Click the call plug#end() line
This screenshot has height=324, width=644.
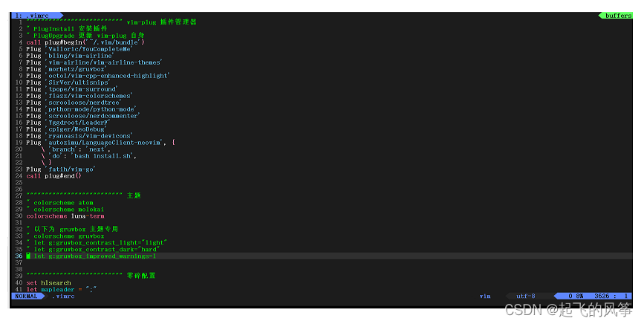click(x=53, y=176)
